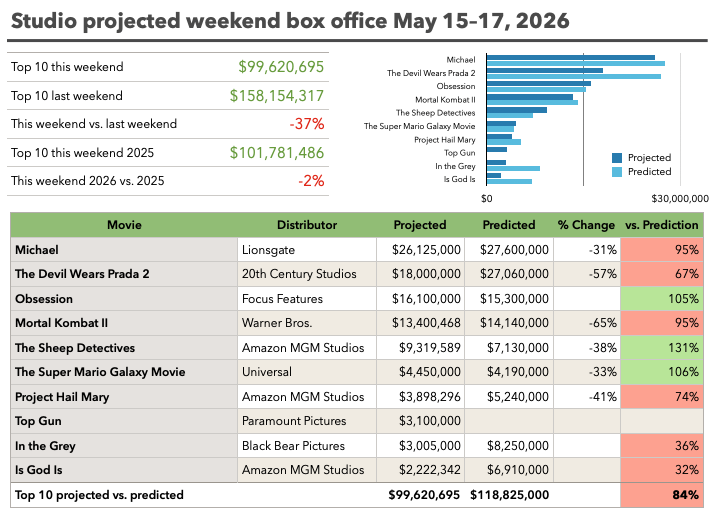This screenshot has height=520, width=720.
Task: Click the $7,130,000 predicted value
Action: coord(518,348)
